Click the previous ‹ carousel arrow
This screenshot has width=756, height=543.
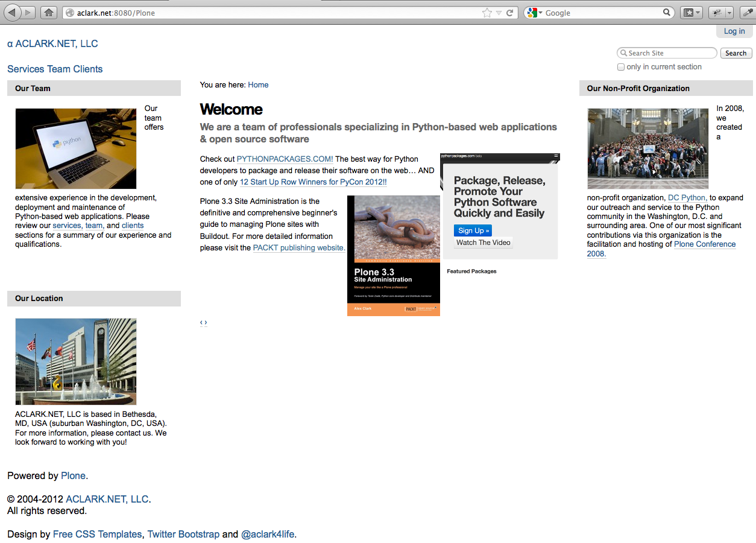[x=201, y=322]
